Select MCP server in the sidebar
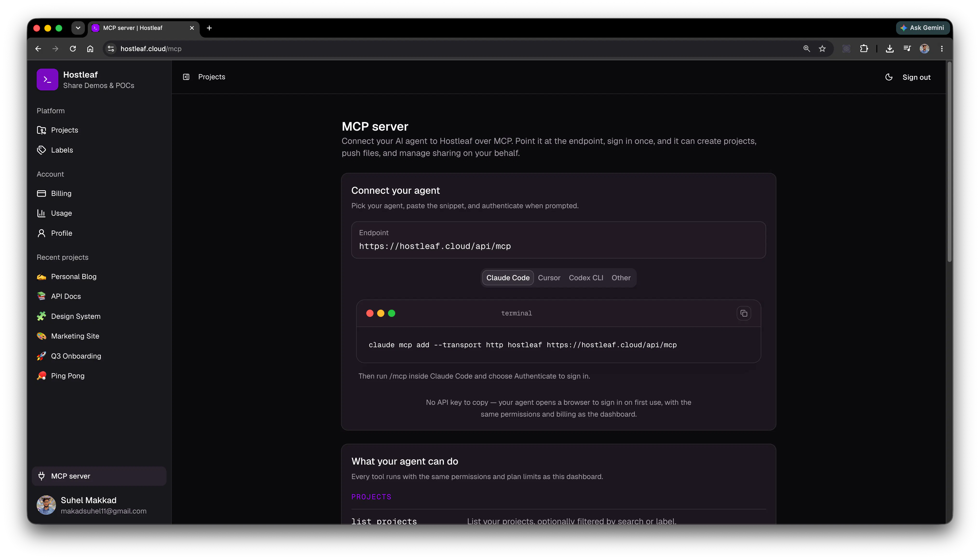980x560 pixels. point(99,476)
